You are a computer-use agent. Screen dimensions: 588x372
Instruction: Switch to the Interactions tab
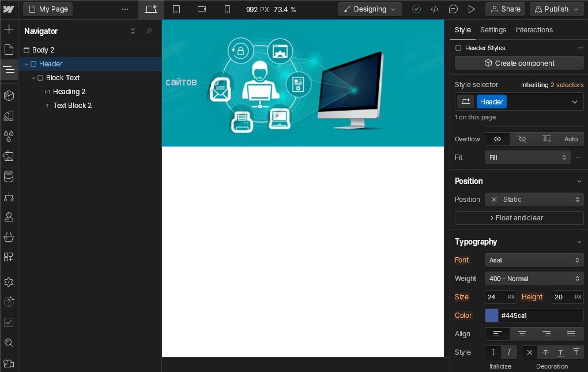[x=534, y=30]
